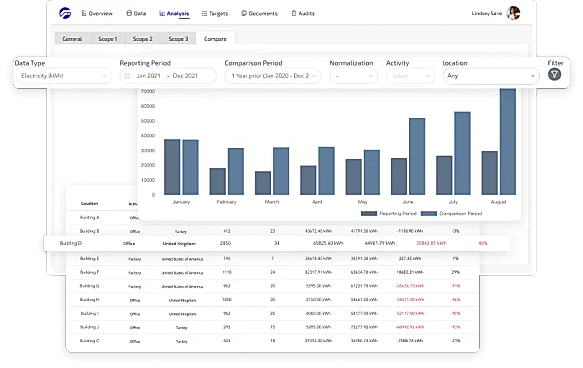This screenshot has height=368, width=583.
Task: Click the tall August comparison bar
Action: pos(508,142)
